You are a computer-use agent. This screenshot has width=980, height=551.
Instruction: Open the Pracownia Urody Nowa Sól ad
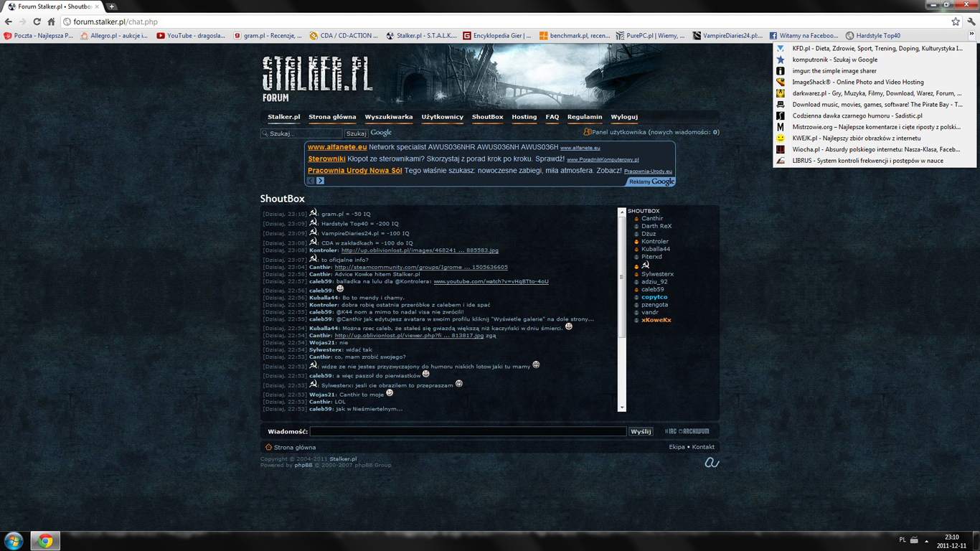354,171
